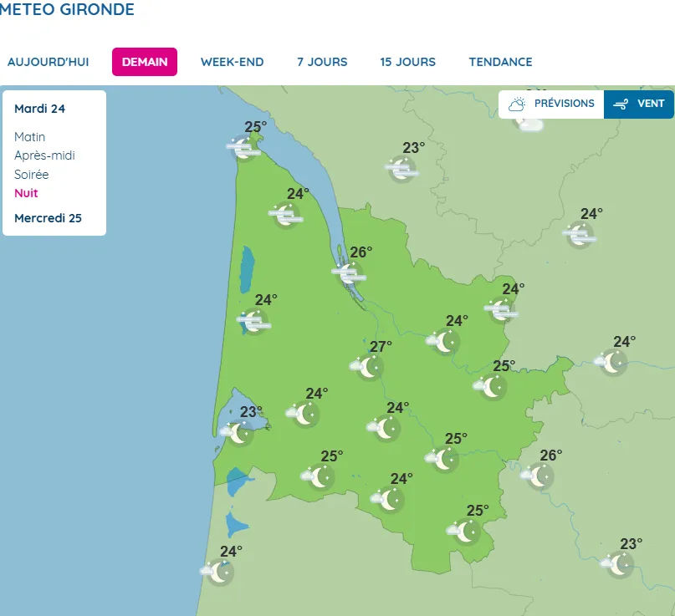This screenshot has width=675, height=616.
Task: Click the top-left 25° foggy moon icon
Action: point(243,148)
